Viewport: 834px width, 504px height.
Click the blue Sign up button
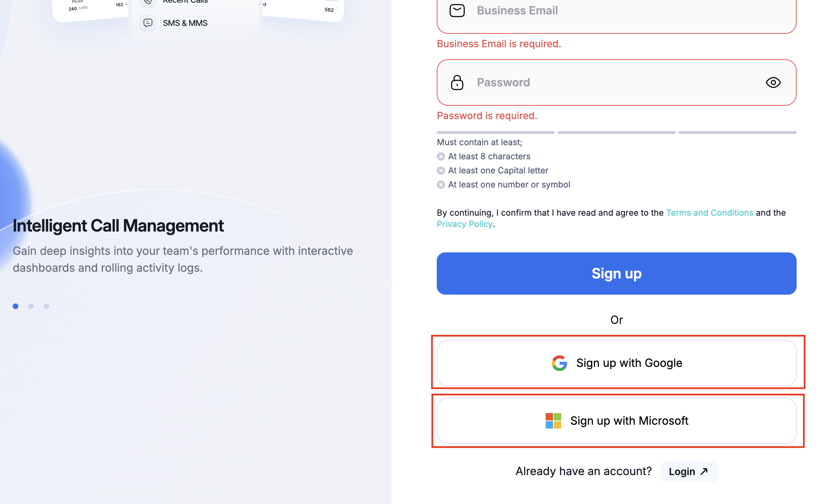[617, 273]
